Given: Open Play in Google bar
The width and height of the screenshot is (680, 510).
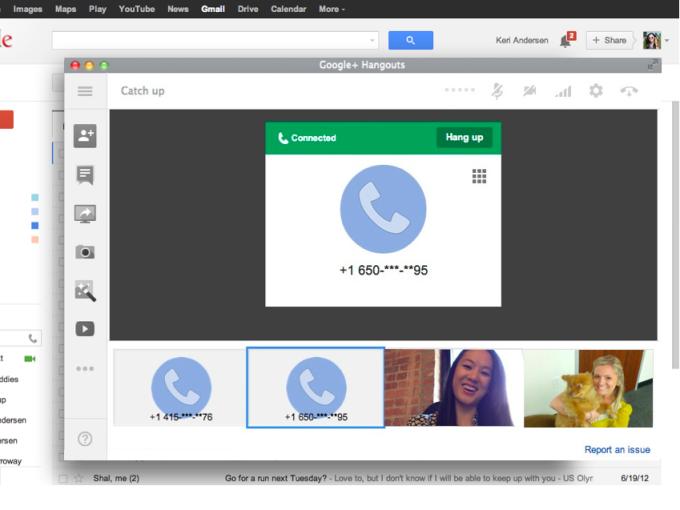Looking at the screenshot, I should pos(98,9).
